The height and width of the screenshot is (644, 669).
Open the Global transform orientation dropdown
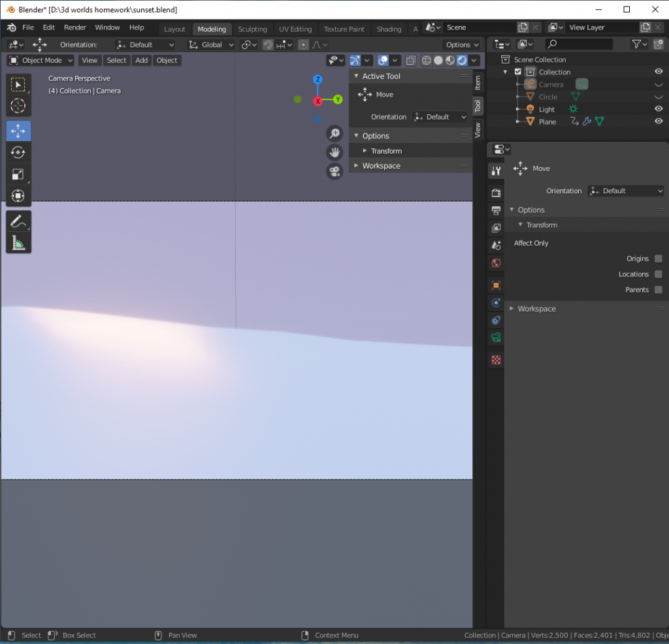pos(210,45)
